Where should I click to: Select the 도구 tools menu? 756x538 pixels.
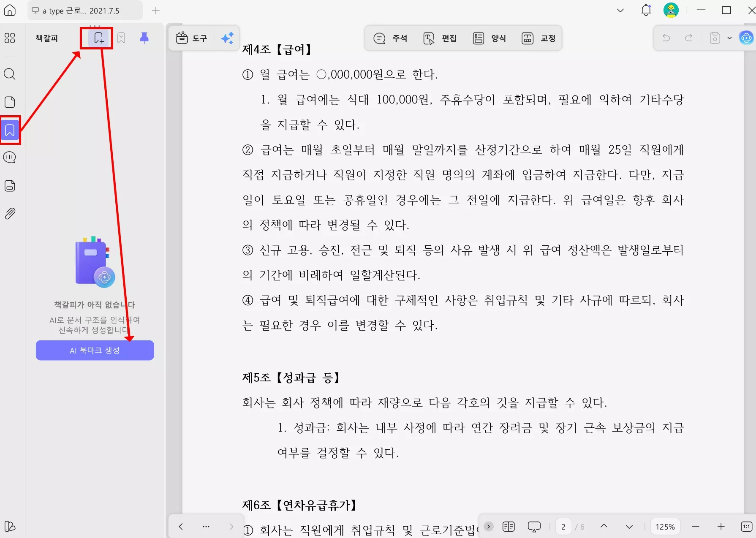[x=193, y=38]
